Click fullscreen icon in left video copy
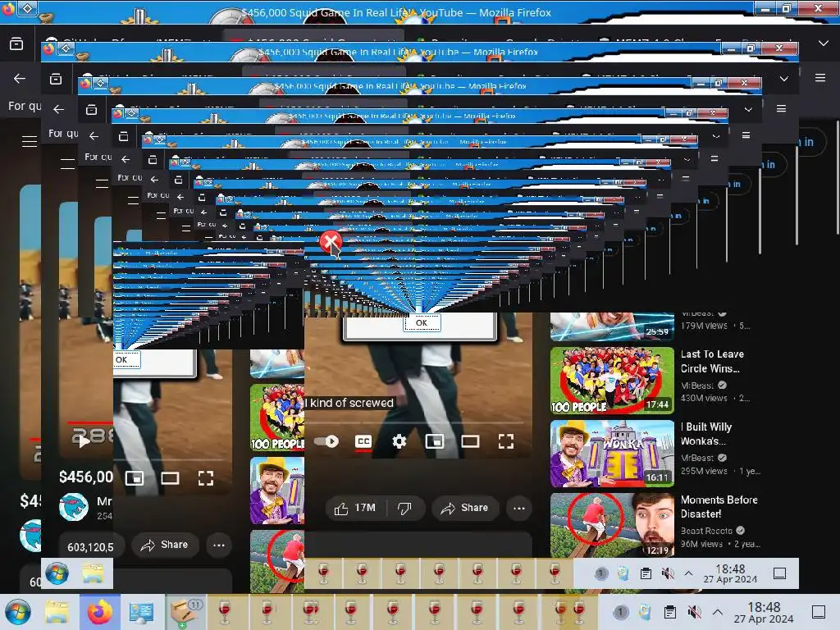Viewport: 840px width, 630px height. point(206,478)
